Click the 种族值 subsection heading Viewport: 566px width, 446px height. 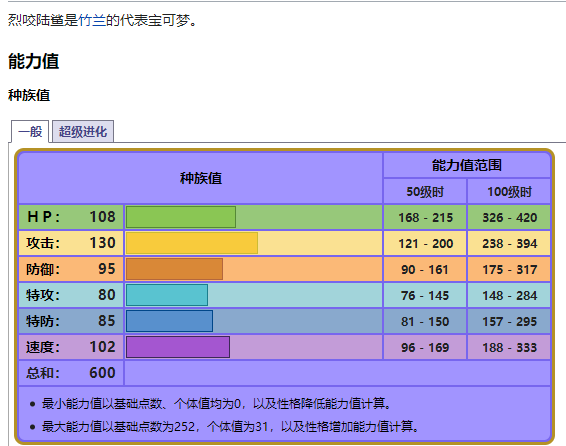pos(29,95)
